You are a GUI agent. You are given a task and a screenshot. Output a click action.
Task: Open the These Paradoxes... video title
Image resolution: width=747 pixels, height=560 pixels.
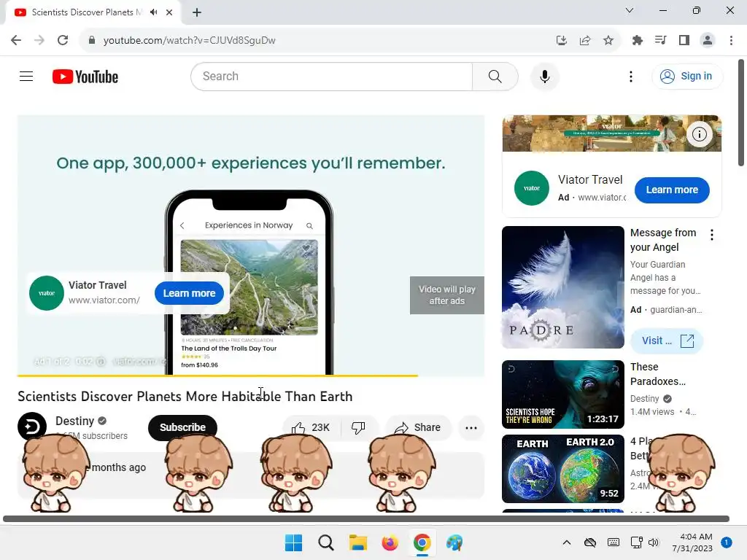[x=657, y=374]
